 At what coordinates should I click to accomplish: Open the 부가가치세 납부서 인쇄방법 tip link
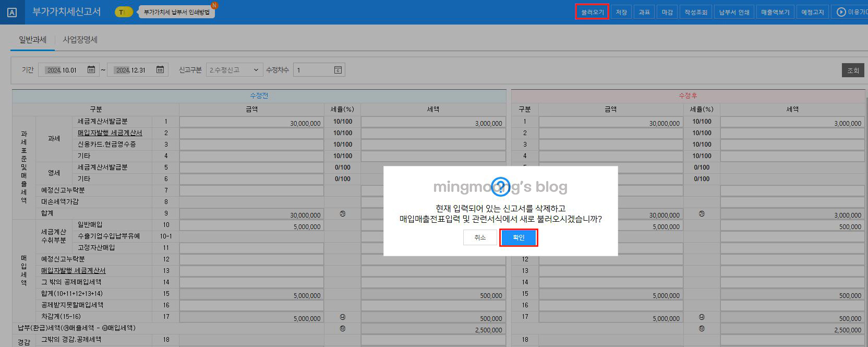pyautogui.click(x=176, y=12)
